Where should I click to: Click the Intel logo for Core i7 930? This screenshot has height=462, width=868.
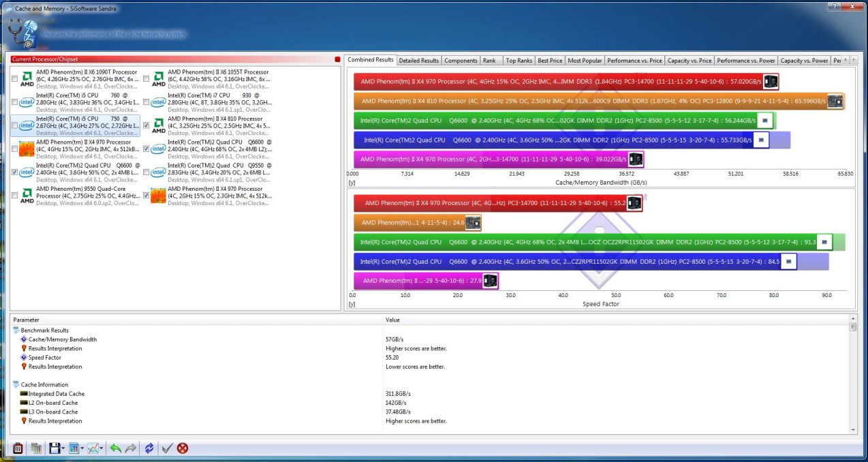[x=159, y=102]
